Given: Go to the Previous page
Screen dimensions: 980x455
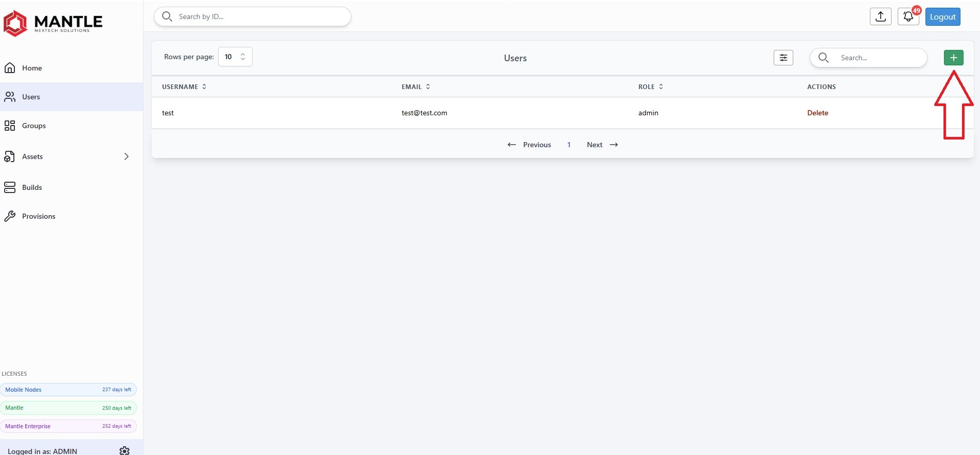Looking at the screenshot, I should [529, 145].
